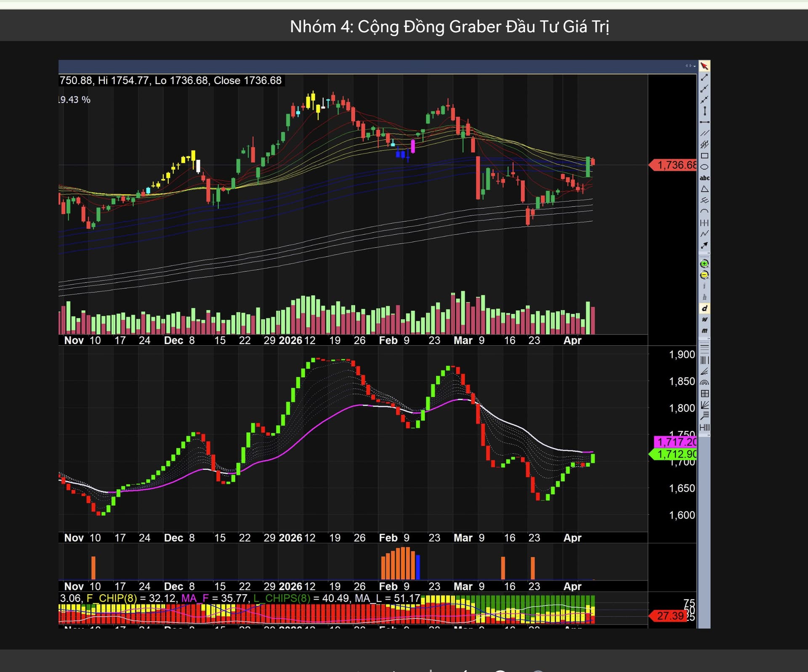Image resolution: width=808 pixels, height=672 pixels.
Task: Open the chart tab list dropdown arrow
Action: tap(694, 66)
